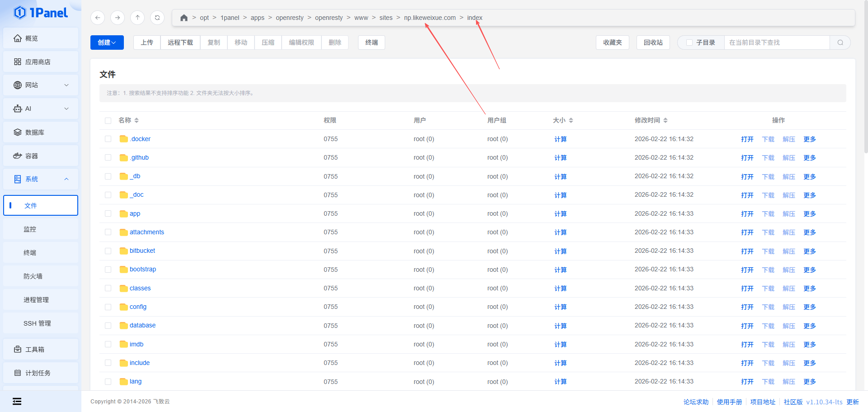This screenshot has width=868, height=412.
Task: Collapse the sidebar with bottom menu icon
Action: pyautogui.click(x=17, y=401)
